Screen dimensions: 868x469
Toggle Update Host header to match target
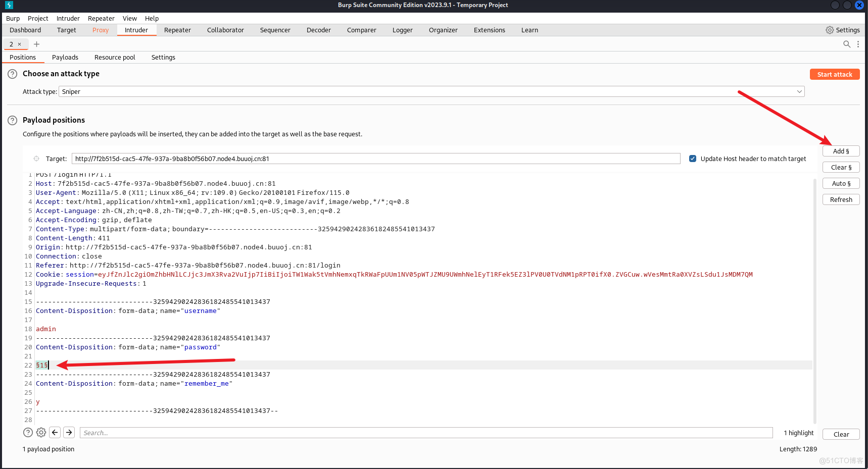tap(693, 159)
